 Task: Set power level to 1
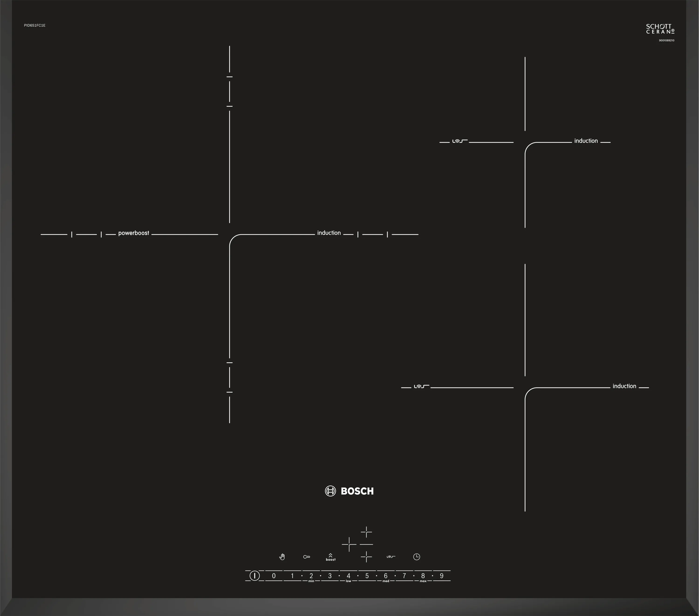pos(292,576)
